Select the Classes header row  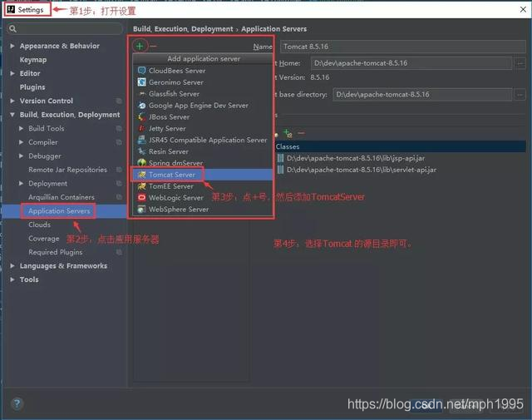click(401, 146)
